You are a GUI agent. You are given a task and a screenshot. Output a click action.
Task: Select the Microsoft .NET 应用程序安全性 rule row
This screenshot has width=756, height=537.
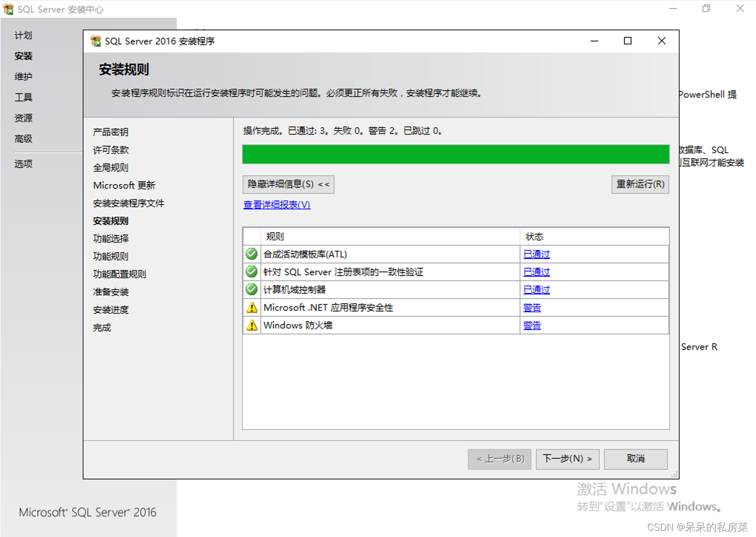456,308
